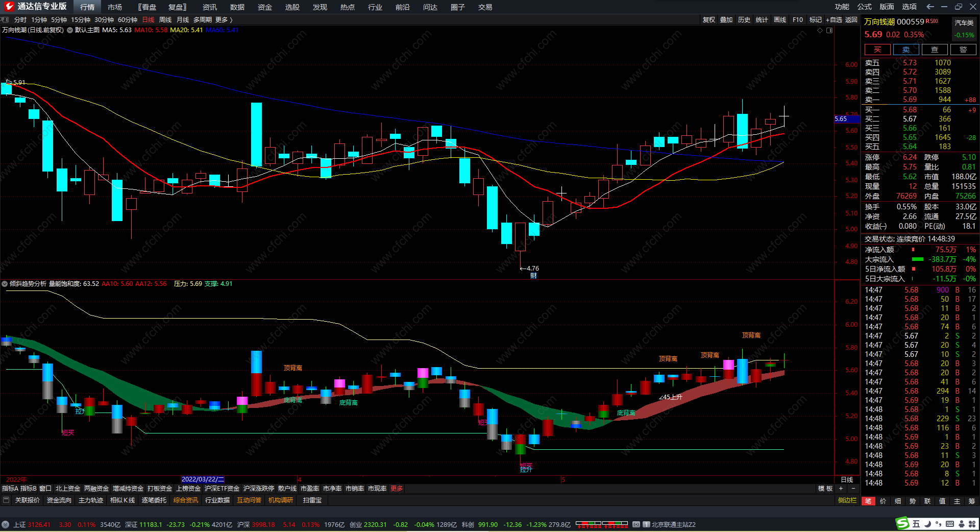Toggle 指标A indicator set
Viewport: 980px width, 532px height.
10,489
